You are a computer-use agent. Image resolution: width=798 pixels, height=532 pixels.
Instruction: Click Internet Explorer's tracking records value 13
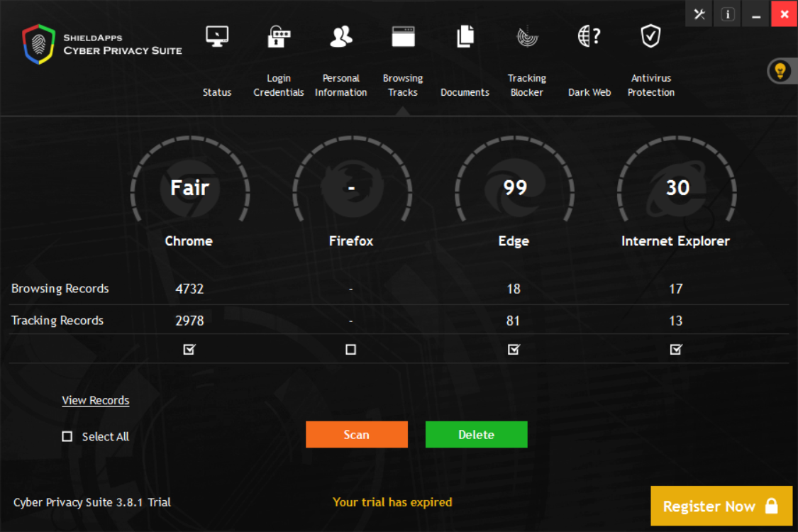tap(676, 321)
